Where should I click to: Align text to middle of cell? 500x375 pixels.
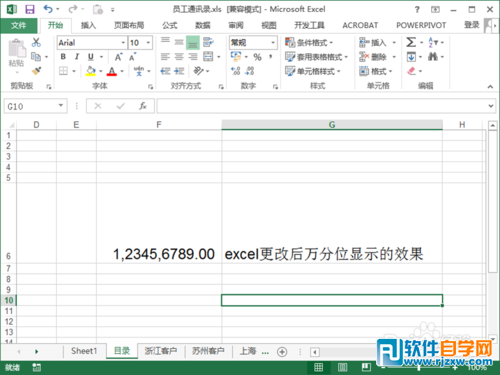(179, 42)
